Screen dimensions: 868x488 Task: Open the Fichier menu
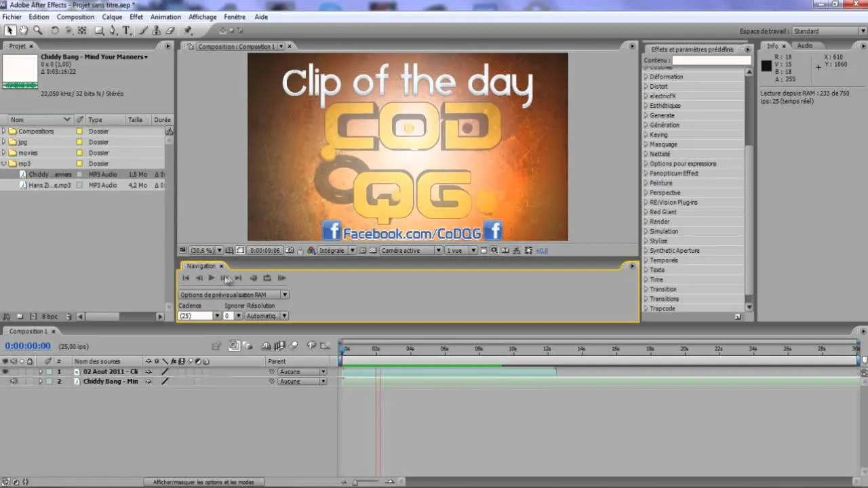point(12,17)
